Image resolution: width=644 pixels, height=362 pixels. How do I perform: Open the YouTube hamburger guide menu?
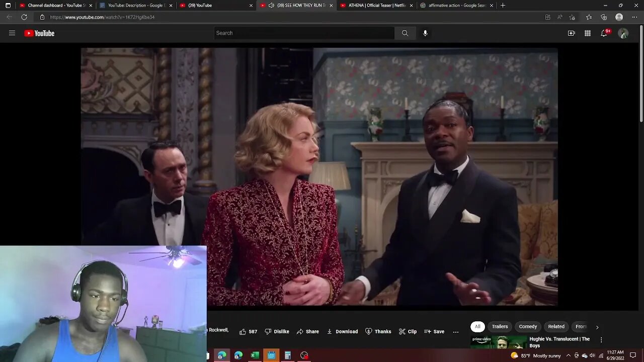pos(12,33)
